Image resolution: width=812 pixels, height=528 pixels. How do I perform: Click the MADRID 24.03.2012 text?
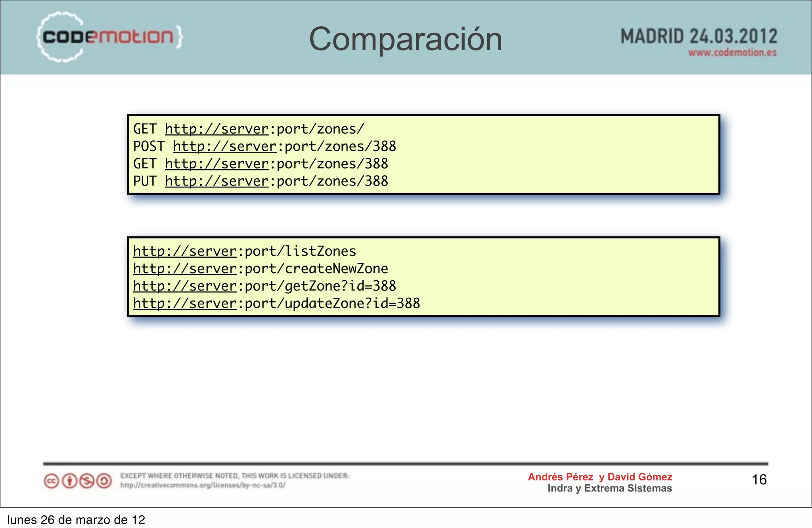point(699,36)
